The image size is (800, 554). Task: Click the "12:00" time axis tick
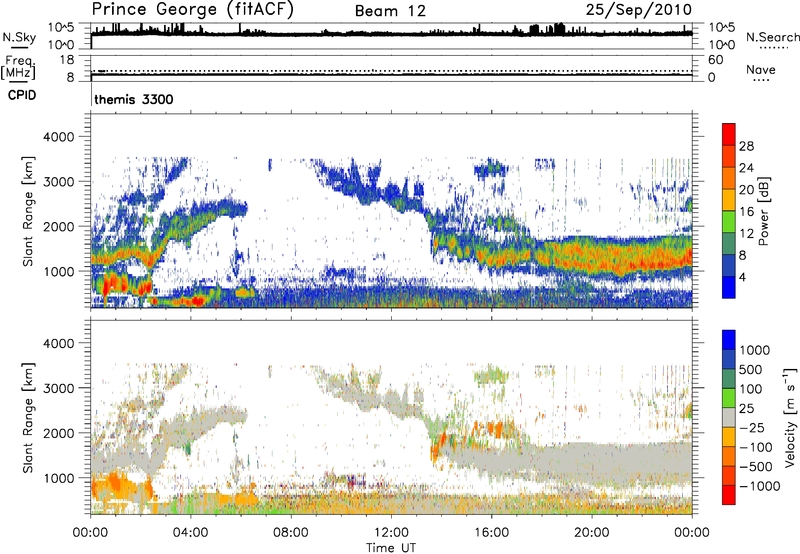coord(391,533)
